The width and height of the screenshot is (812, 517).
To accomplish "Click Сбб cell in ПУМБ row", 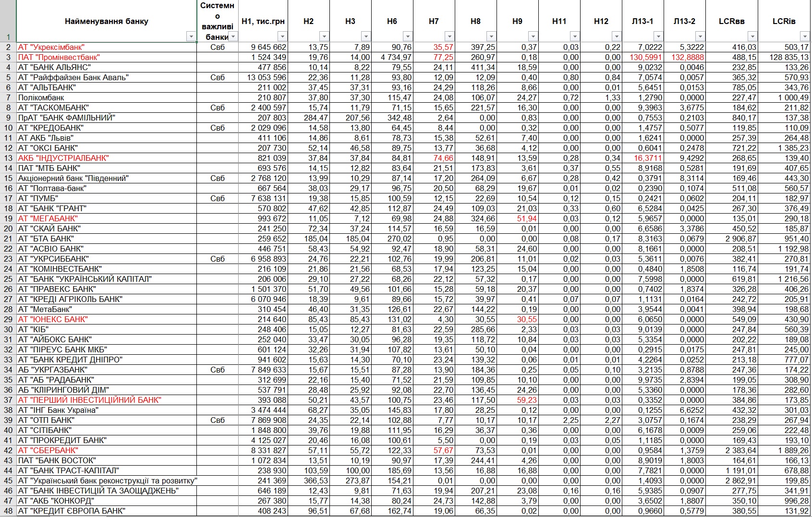I will [x=218, y=198].
